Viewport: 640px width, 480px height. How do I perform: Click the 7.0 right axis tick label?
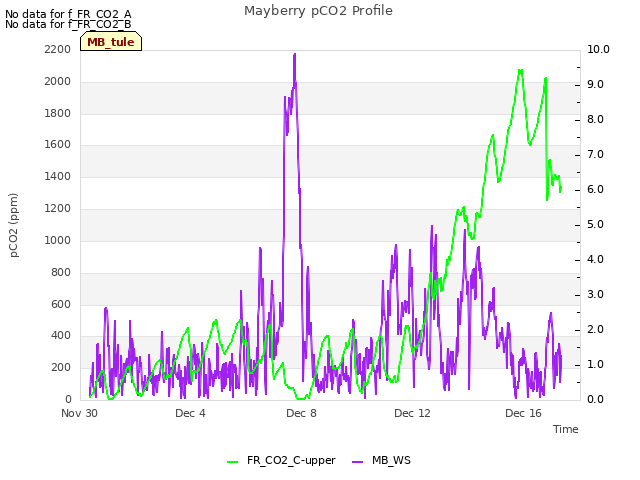pyautogui.click(x=595, y=155)
